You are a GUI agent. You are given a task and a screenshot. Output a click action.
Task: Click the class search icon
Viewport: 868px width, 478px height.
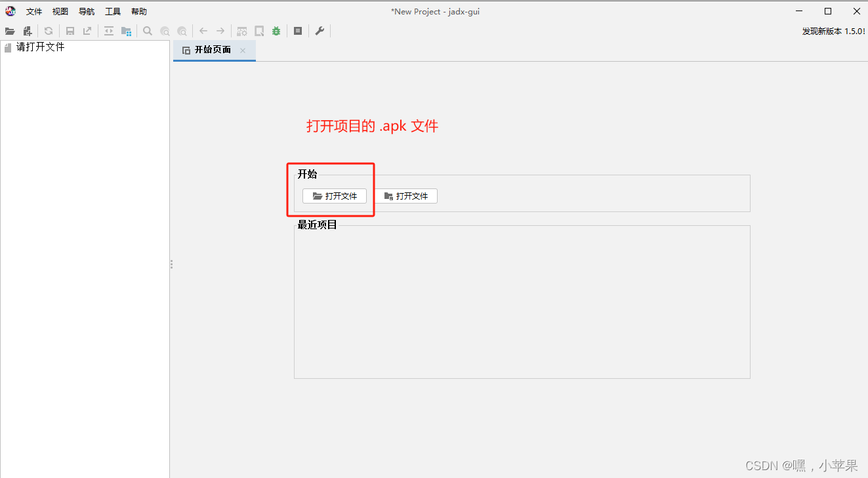tap(165, 31)
